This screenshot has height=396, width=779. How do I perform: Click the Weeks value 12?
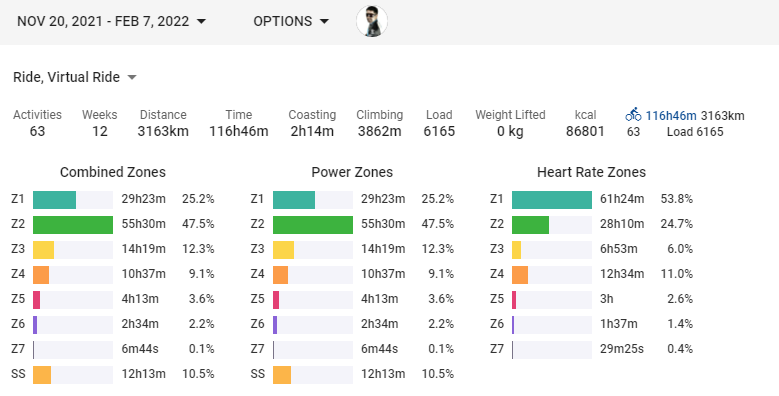pos(99,131)
